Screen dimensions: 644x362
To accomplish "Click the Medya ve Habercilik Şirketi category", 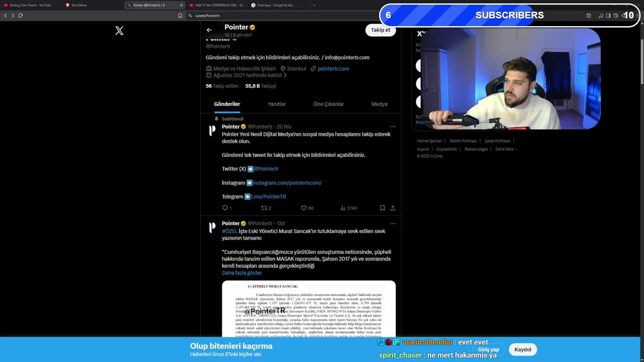I will coord(245,69).
